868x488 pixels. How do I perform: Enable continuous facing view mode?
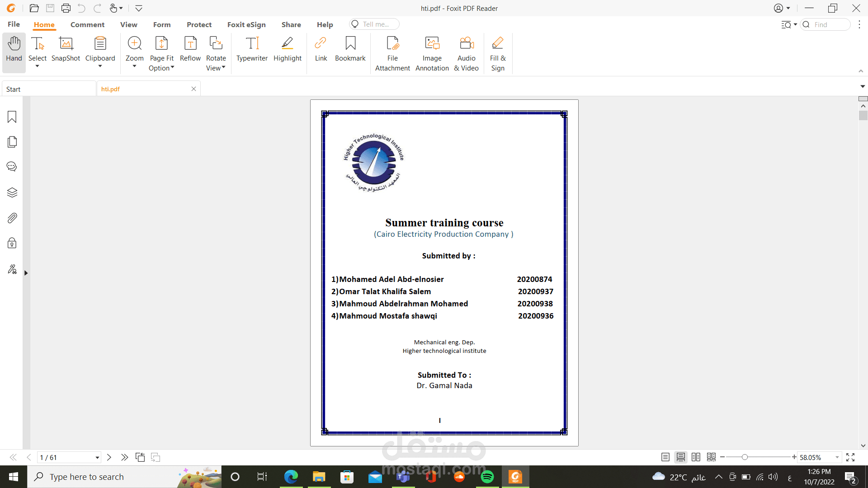pyautogui.click(x=711, y=457)
